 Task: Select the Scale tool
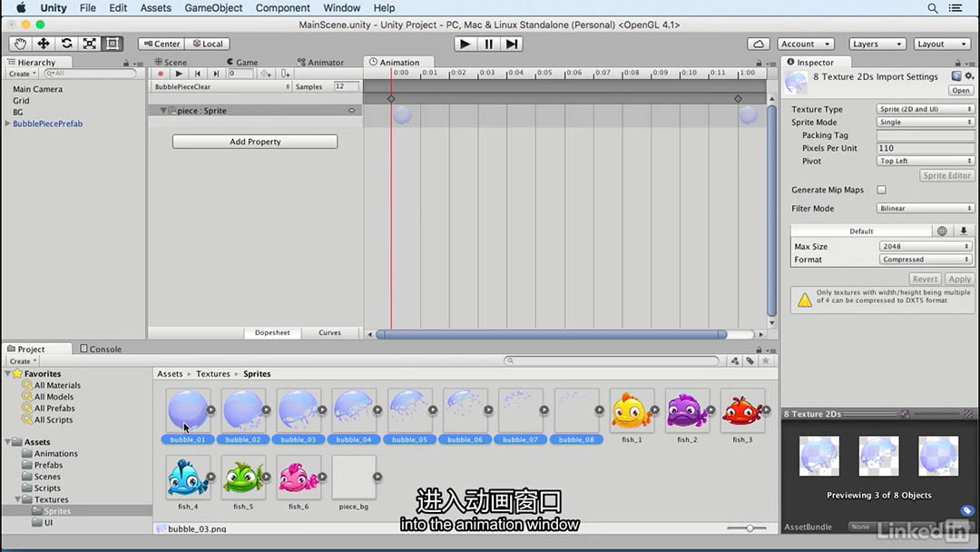click(89, 44)
